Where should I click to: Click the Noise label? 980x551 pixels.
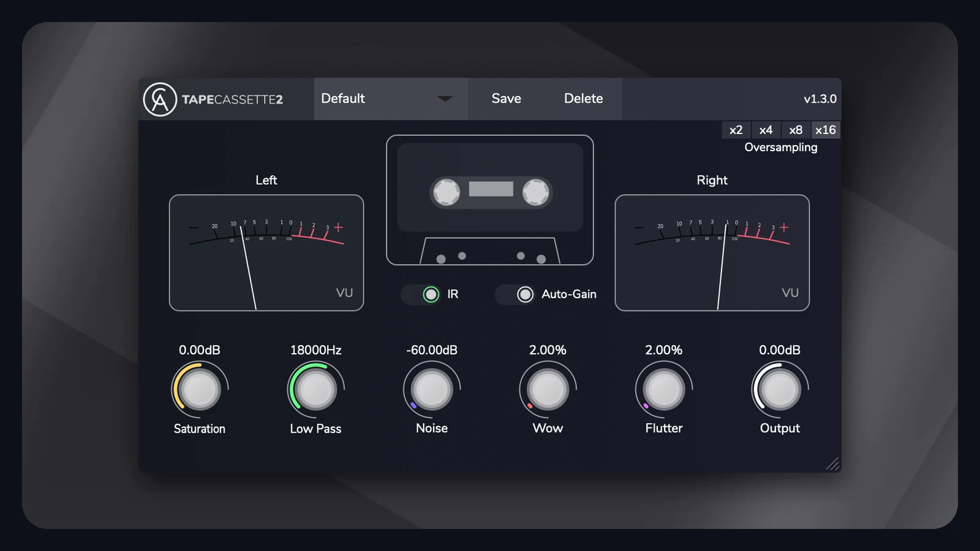[x=432, y=428]
